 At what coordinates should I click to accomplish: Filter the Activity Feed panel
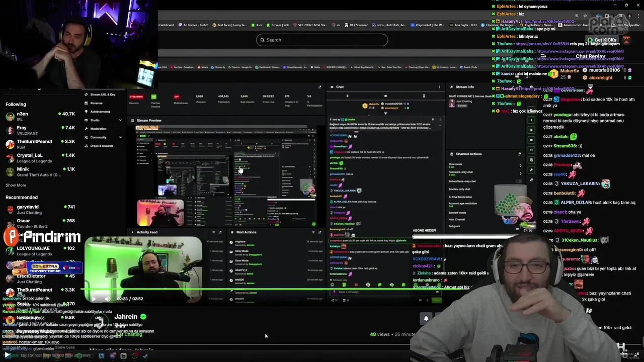click(x=213, y=232)
